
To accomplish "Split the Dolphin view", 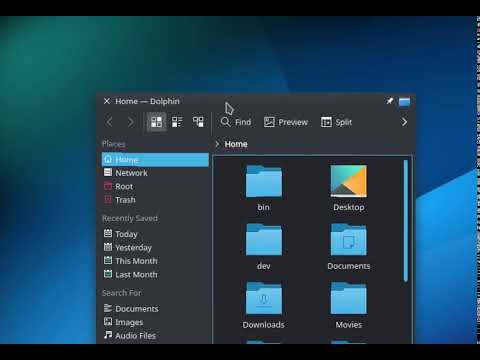I will point(336,122).
